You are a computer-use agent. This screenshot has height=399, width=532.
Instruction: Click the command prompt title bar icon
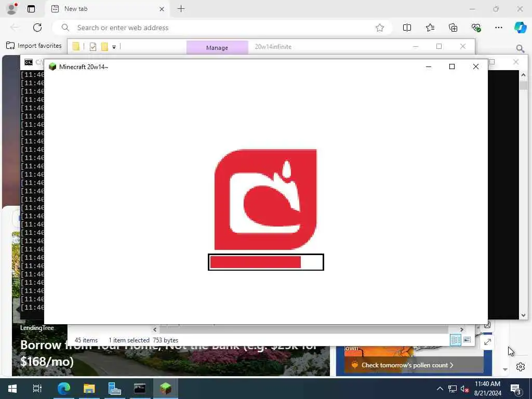coord(29,62)
